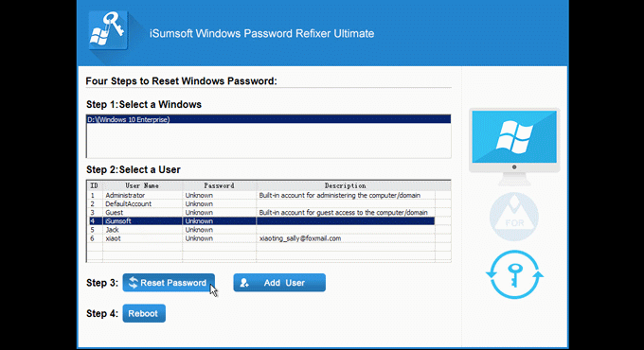The height and width of the screenshot is (350, 644).
Task: Click the circular key reset icon
Action: point(514,274)
